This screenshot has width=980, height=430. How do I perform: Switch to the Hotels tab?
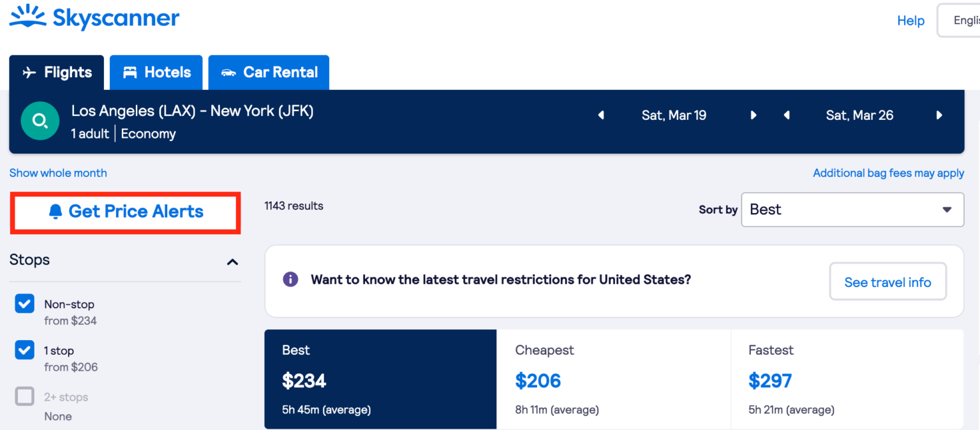(x=156, y=72)
